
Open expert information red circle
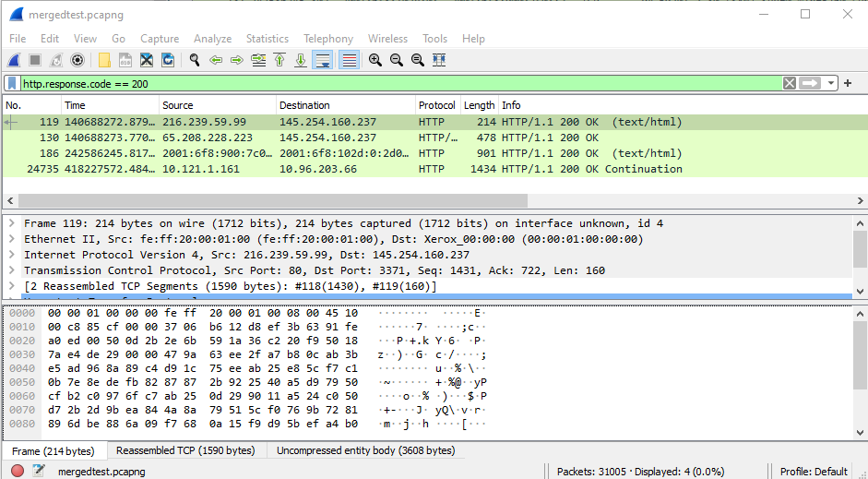18,471
